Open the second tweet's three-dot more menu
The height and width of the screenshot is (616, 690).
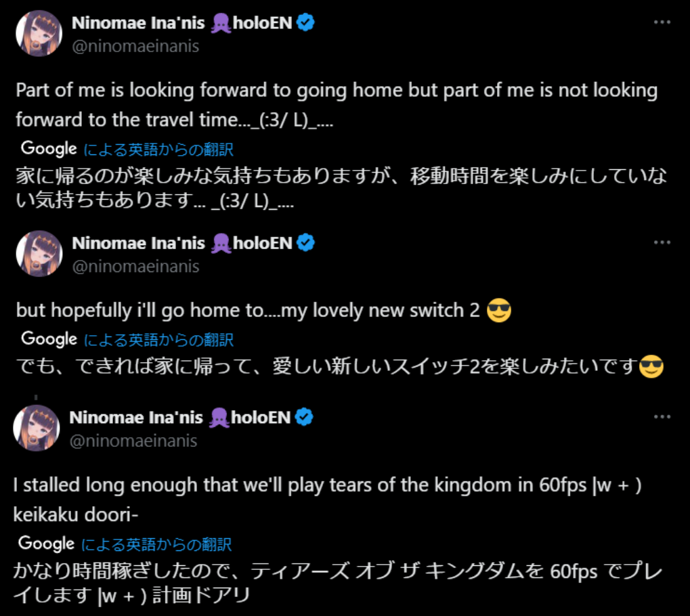pyautogui.click(x=662, y=242)
